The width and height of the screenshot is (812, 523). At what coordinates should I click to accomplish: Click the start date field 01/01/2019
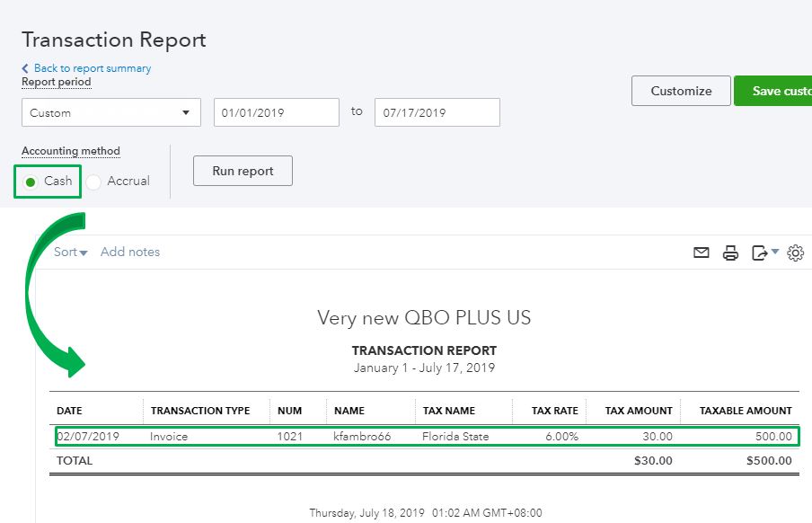(x=277, y=112)
